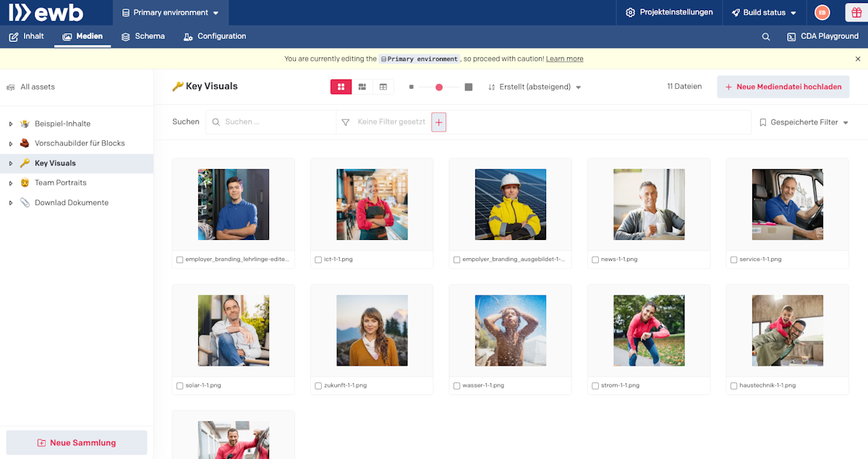Viewport: 868px width, 459px height.
Task: Expand the Key Visuals tree arrow
Action: [x=11, y=163]
